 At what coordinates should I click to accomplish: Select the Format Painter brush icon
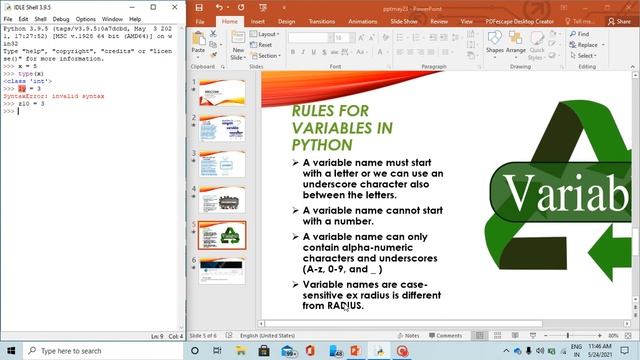pyautogui.click(x=213, y=55)
